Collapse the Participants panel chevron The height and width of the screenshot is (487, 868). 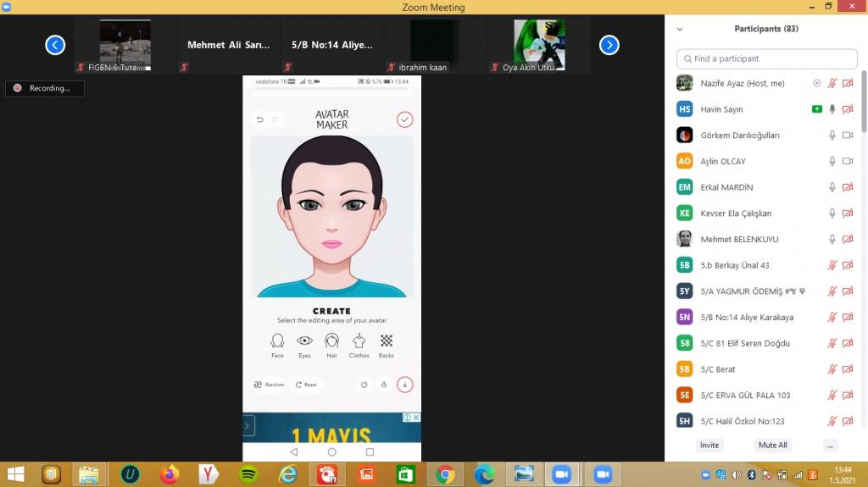point(680,29)
